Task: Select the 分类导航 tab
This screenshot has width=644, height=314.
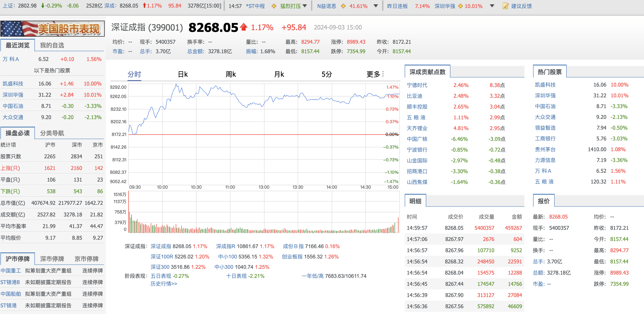Action: [x=52, y=133]
